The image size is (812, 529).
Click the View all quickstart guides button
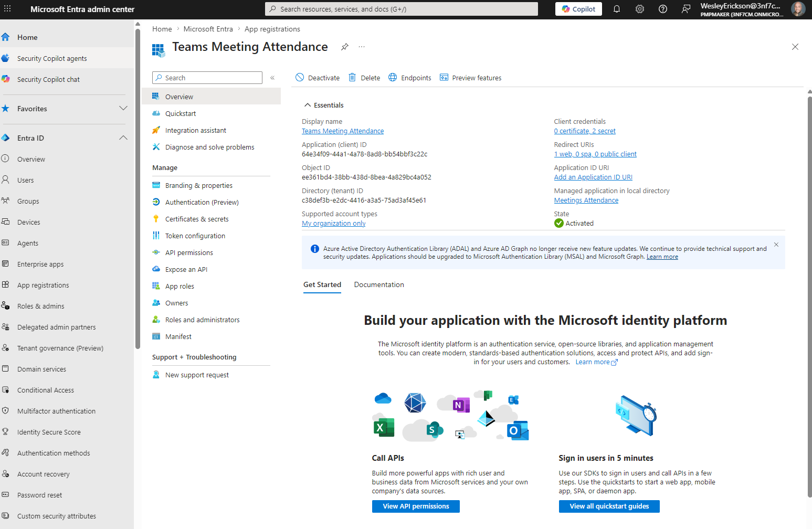pos(609,506)
